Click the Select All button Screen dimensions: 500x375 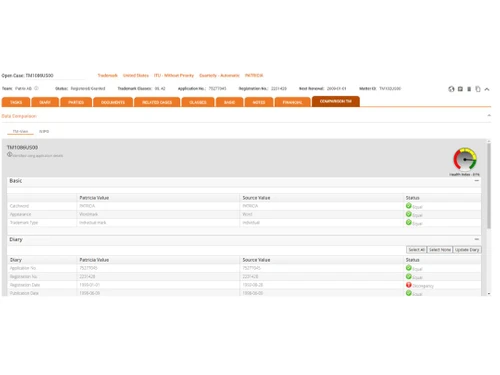[416, 250]
